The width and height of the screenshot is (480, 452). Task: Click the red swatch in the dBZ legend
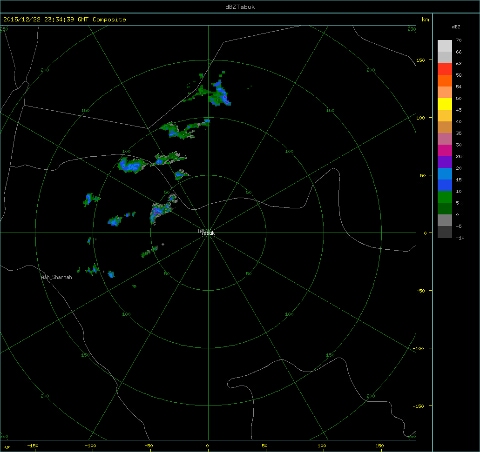(445, 69)
